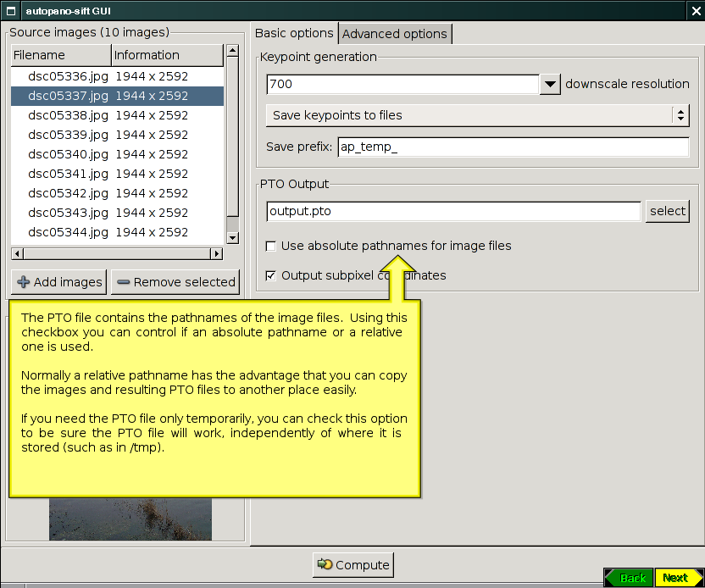This screenshot has height=588, width=705.
Task: Go to the Next wizard step
Action: (x=678, y=578)
